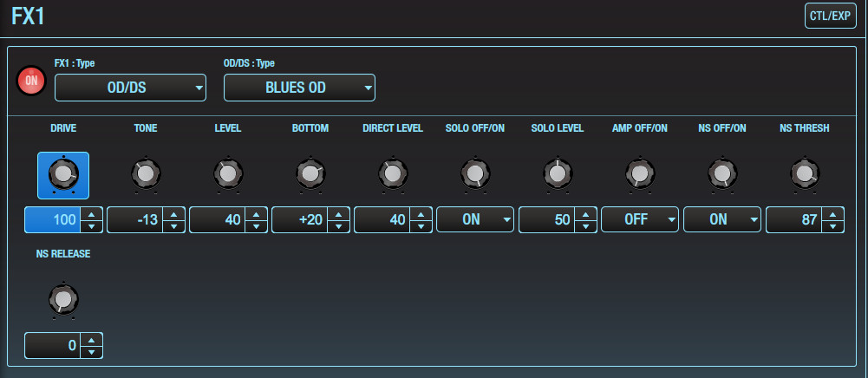The height and width of the screenshot is (378, 868).
Task: Decrease the DRIVE value with down arrow
Action: [x=91, y=226]
